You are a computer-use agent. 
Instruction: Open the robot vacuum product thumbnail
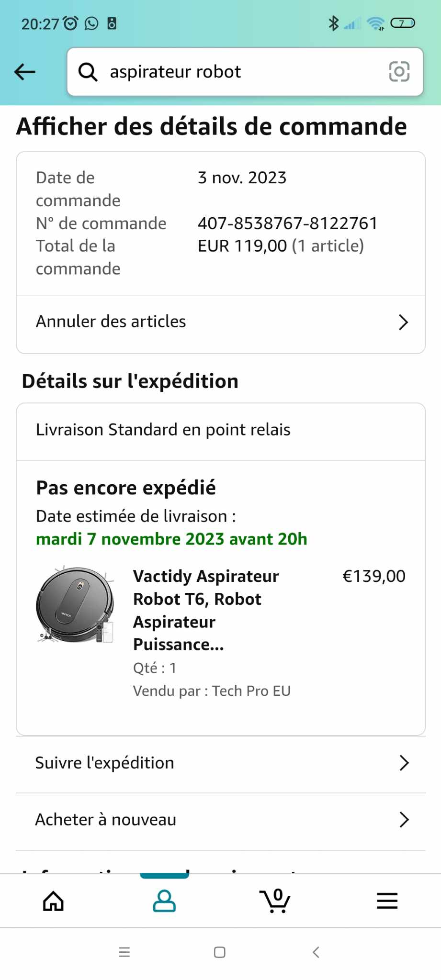click(76, 605)
